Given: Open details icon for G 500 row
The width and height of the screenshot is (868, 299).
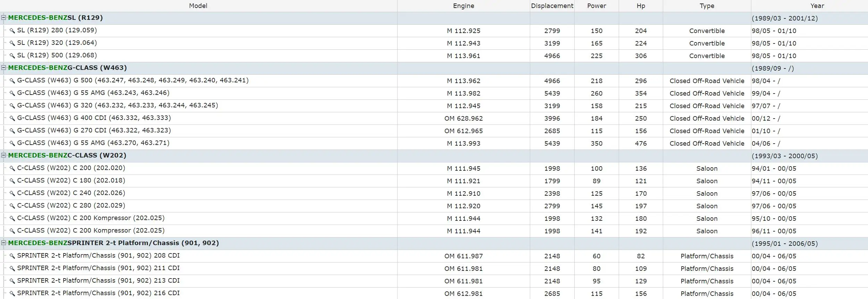Looking at the screenshot, I should click(x=12, y=81).
